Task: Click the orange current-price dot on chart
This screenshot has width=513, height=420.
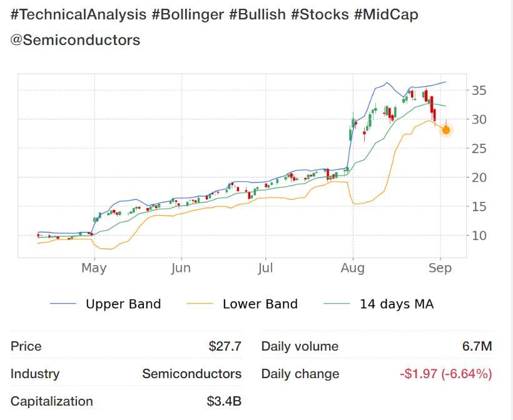Action: [446, 130]
